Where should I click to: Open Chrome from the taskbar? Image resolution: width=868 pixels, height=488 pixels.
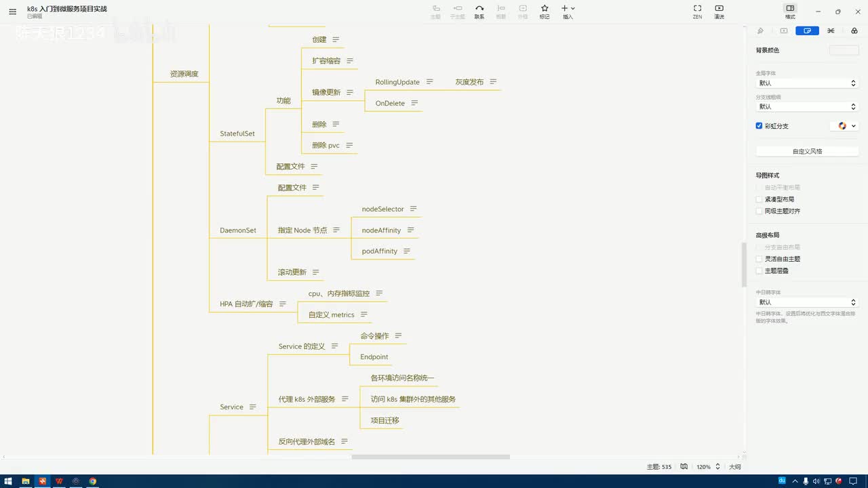93,481
